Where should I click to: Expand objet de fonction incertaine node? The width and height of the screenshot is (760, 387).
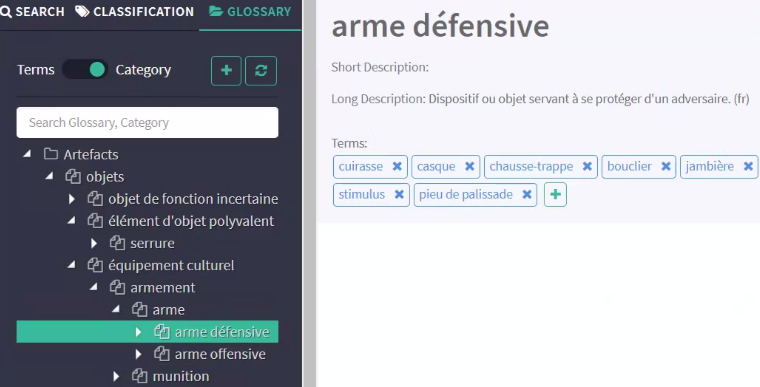(x=72, y=199)
